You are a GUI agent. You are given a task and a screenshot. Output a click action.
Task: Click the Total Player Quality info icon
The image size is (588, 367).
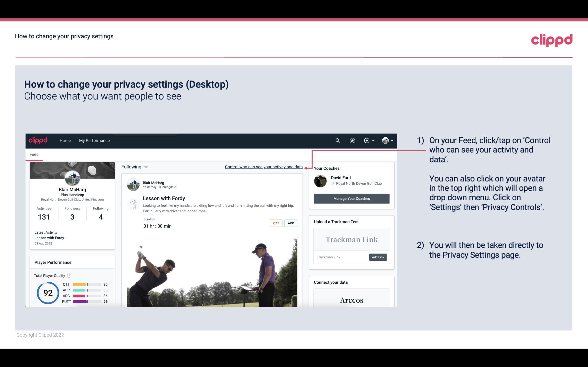click(x=69, y=275)
